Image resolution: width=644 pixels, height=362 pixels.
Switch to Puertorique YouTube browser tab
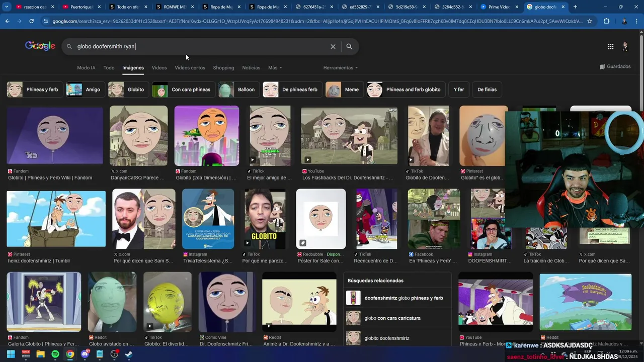pos(80,7)
